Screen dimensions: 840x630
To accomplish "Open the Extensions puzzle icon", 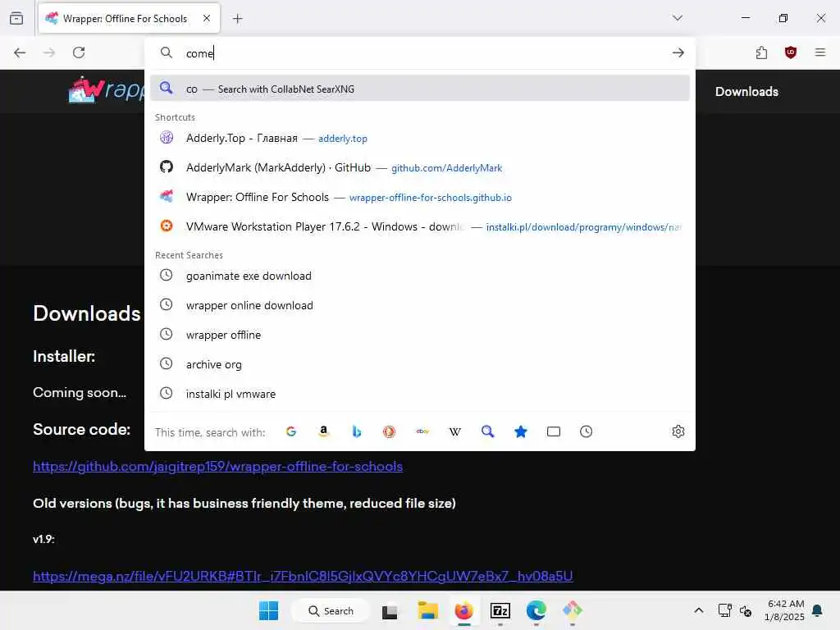I will pos(761,52).
